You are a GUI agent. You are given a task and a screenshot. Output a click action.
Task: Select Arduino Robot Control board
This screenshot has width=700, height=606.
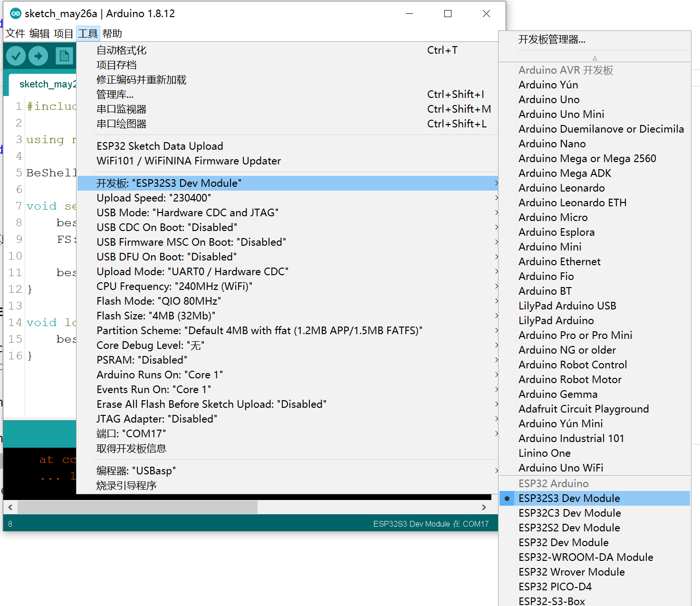tap(595, 365)
